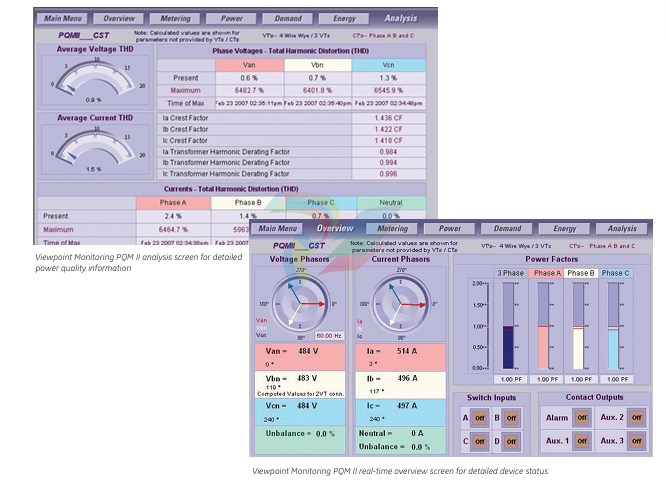The height and width of the screenshot is (480, 666).
Task: Click the Aux. 3 contact output indicator
Action: pos(637,441)
